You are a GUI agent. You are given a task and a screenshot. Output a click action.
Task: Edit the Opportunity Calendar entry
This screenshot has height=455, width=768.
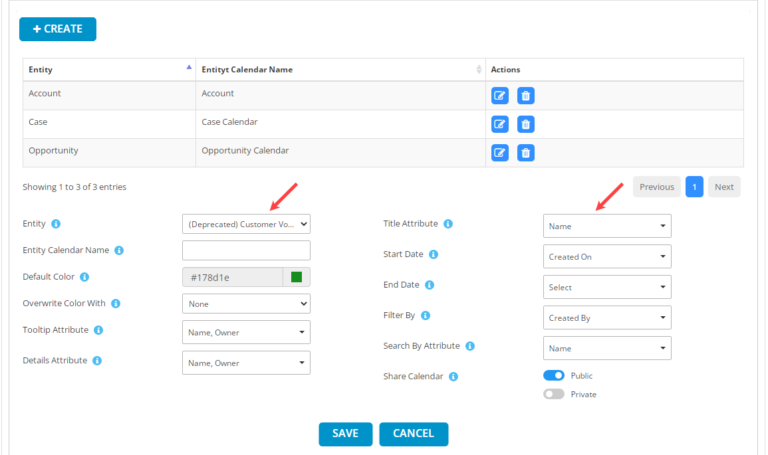pyautogui.click(x=500, y=153)
